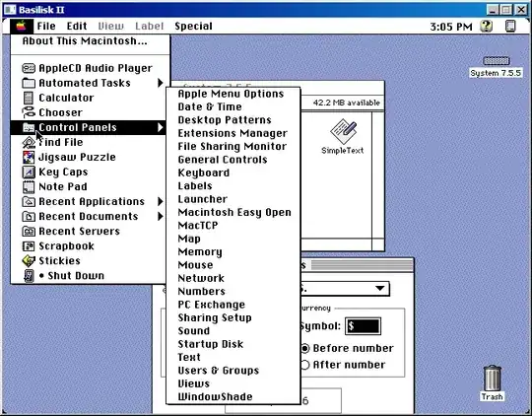Click the Scrapbook icon

(29, 246)
